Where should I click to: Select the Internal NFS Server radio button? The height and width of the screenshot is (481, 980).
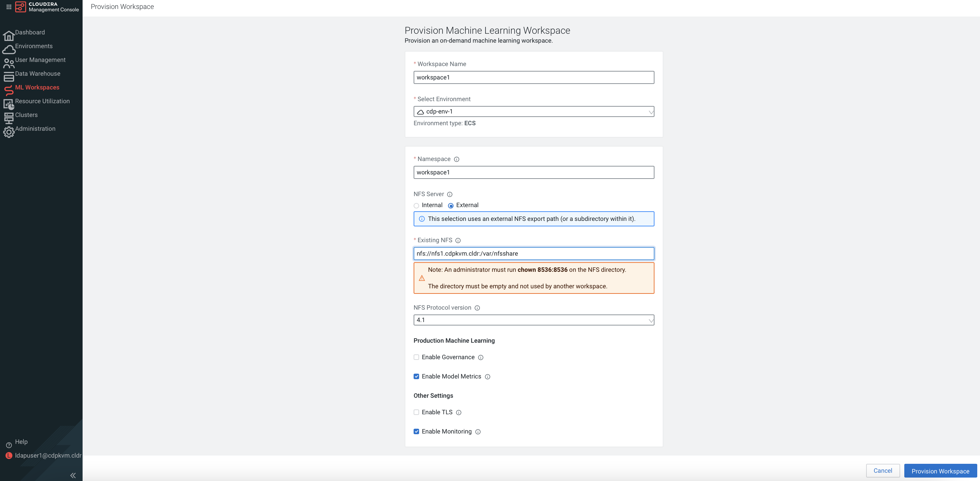pos(416,205)
